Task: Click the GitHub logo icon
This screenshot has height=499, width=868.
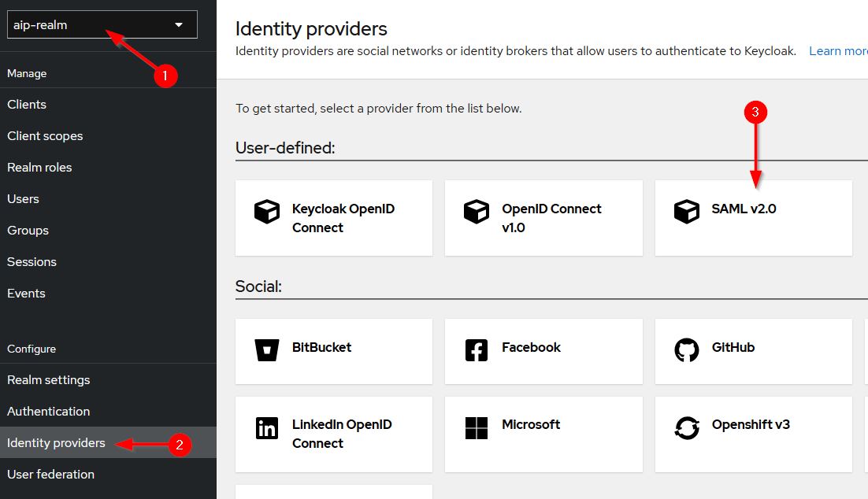Action: [686, 350]
